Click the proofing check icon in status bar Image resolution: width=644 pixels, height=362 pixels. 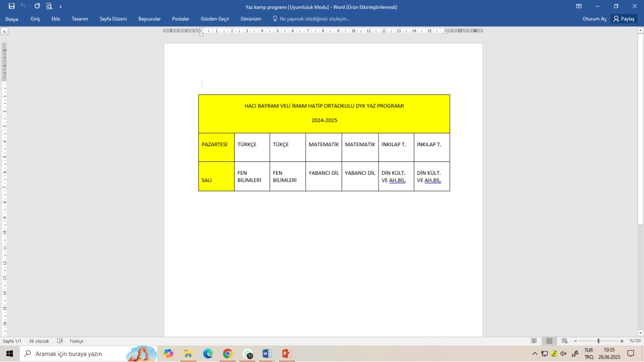60,341
